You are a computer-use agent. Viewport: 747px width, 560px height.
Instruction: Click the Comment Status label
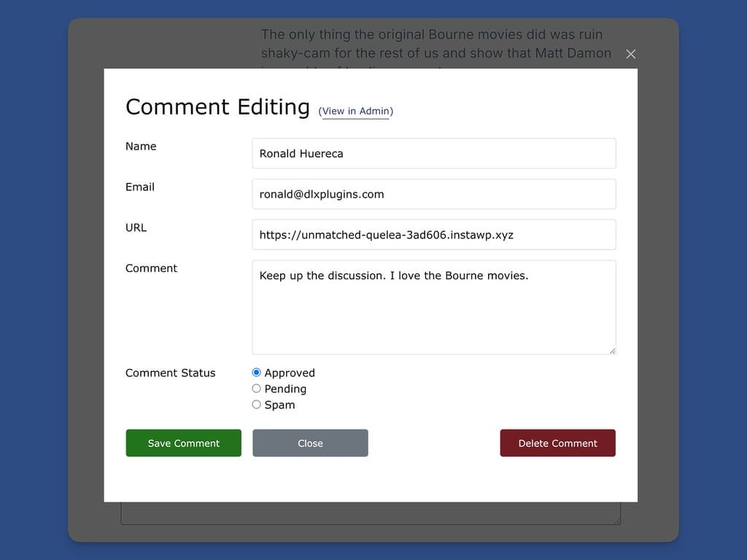tap(170, 373)
